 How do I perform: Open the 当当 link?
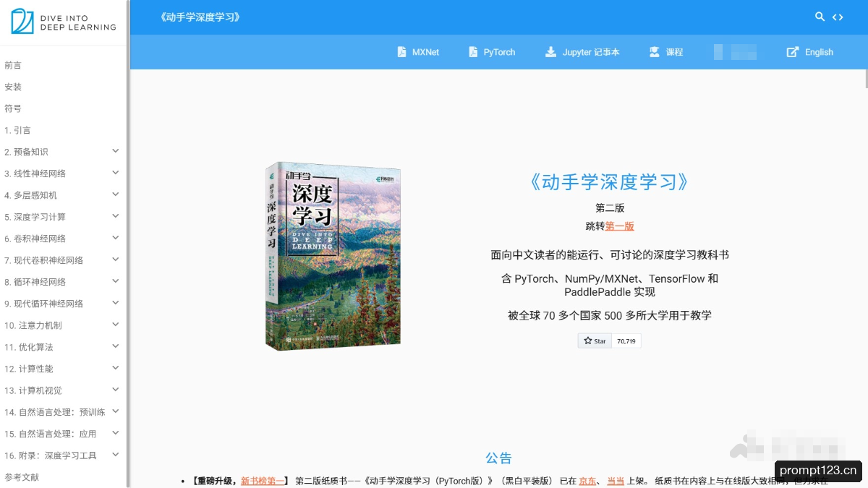coord(615,481)
